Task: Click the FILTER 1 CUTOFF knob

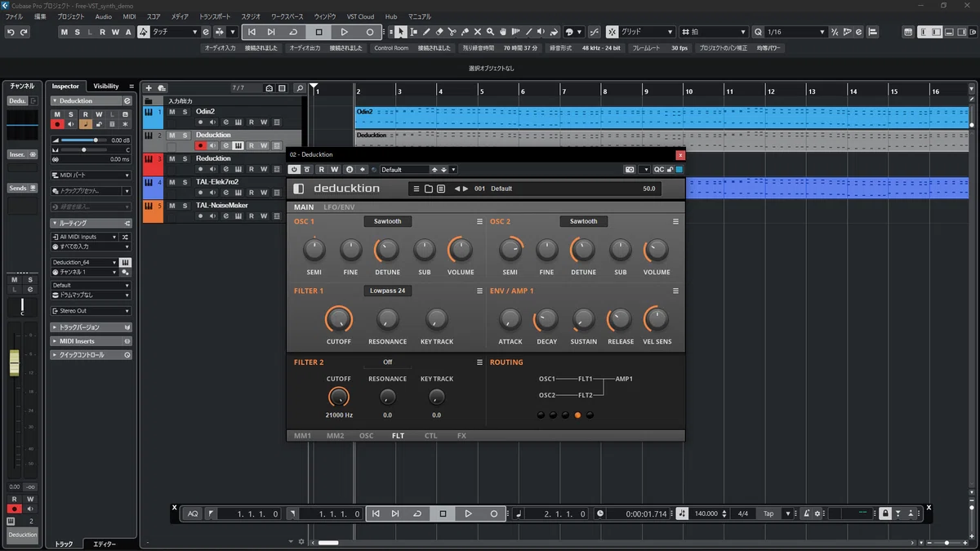Action: (x=339, y=319)
